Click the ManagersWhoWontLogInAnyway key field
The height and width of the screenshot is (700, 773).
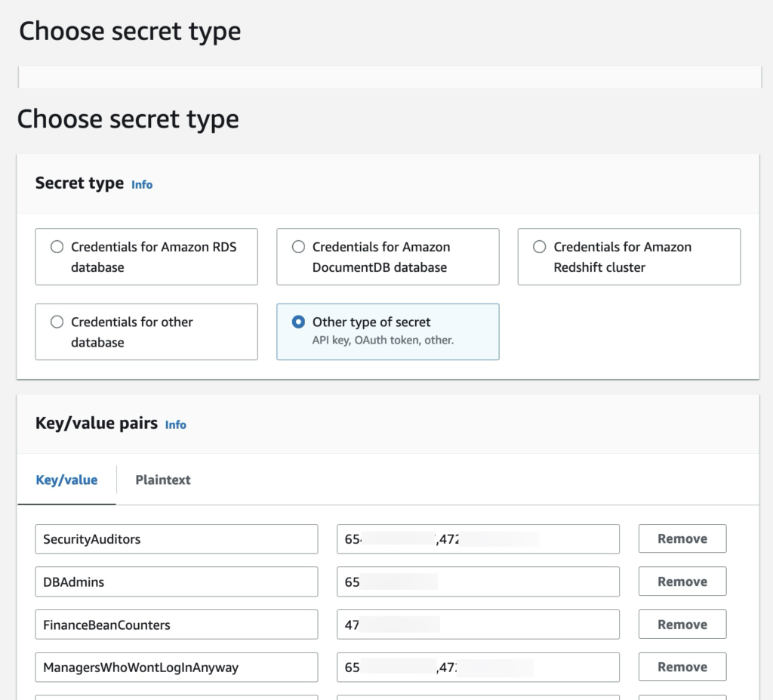[x=176, y=668]
